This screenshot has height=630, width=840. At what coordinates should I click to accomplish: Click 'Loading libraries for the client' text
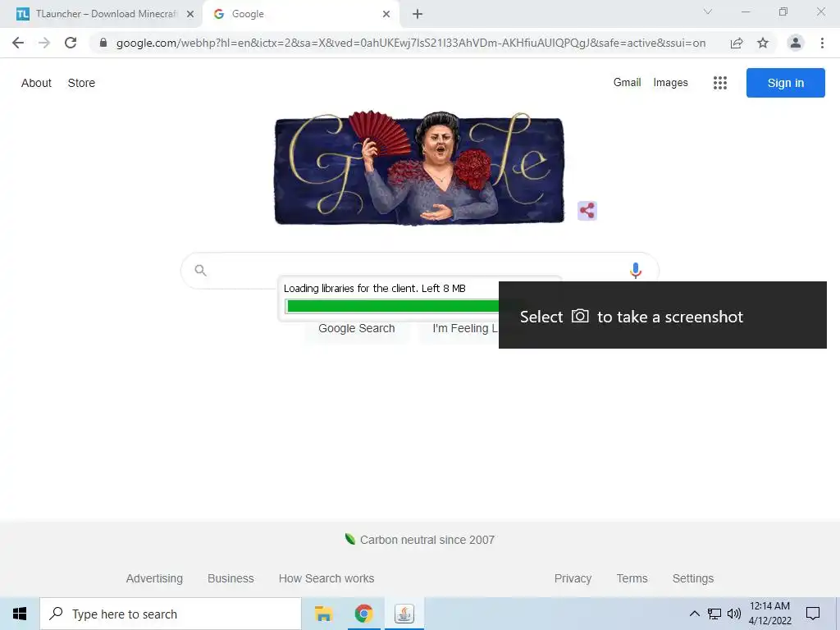pyautogui.click(x=349, y=288)
